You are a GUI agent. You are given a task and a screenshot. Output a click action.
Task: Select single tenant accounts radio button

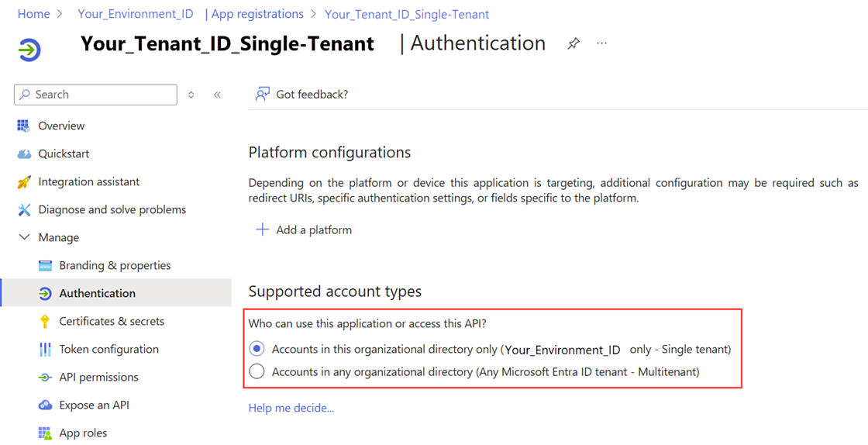click(x=257, y=349)
